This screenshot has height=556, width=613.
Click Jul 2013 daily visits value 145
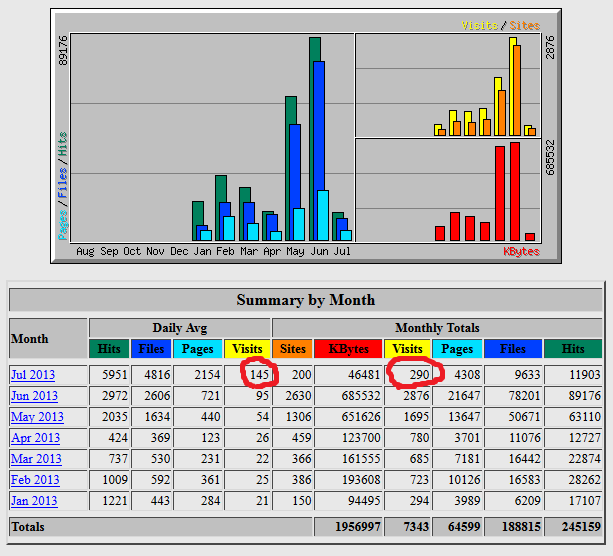[259, 375]
